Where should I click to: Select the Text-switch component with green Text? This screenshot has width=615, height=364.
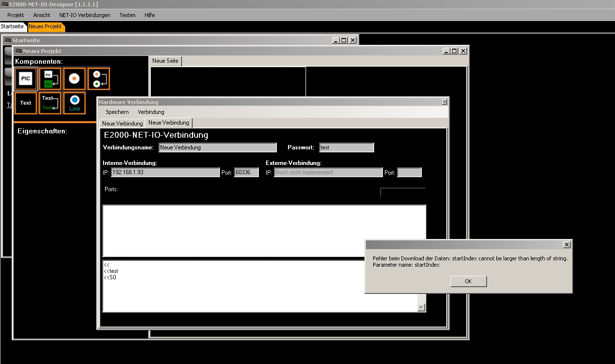[x=50, y=103]
